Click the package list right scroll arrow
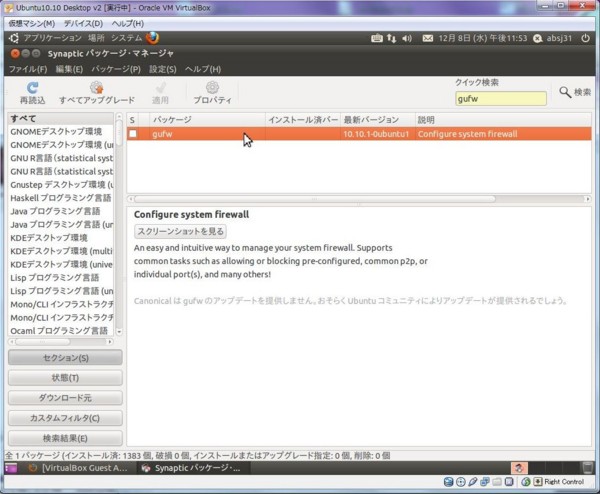This screenshot has height=494, width=600. pyautogui.click(x=588, y=199)
